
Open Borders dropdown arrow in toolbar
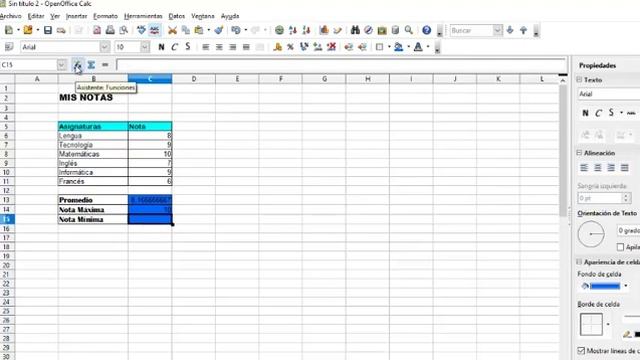389,47
